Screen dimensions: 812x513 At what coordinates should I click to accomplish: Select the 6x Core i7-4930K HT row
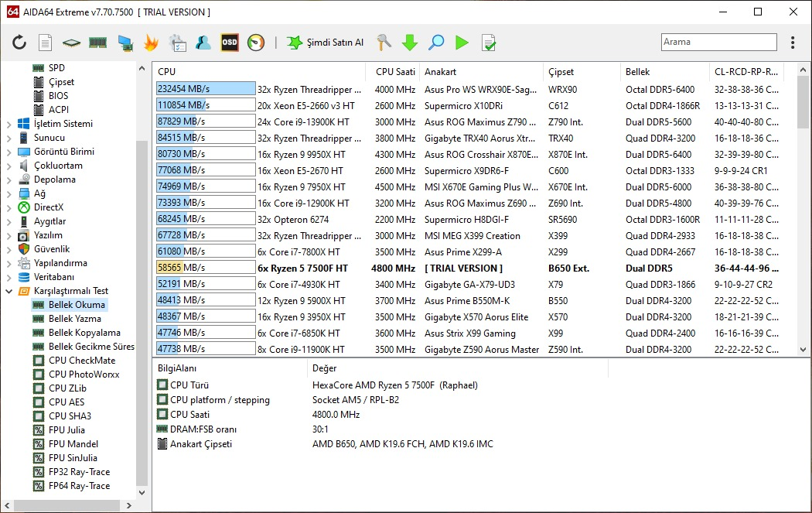[469, 285]
